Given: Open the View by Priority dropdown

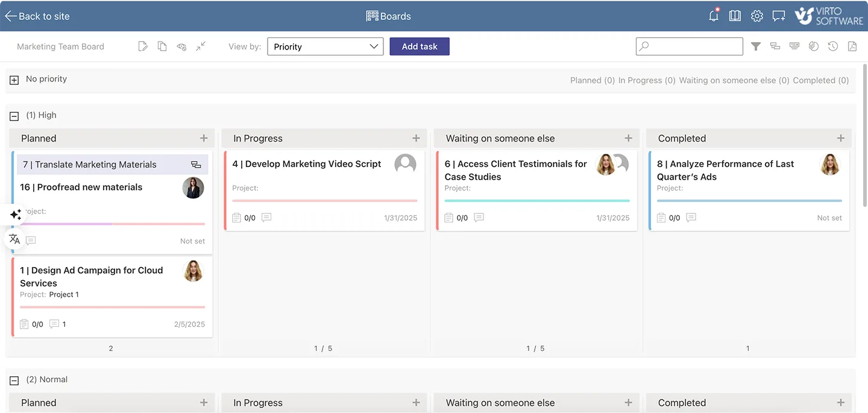Looking at the screenshot, I should tap(325, 46).
